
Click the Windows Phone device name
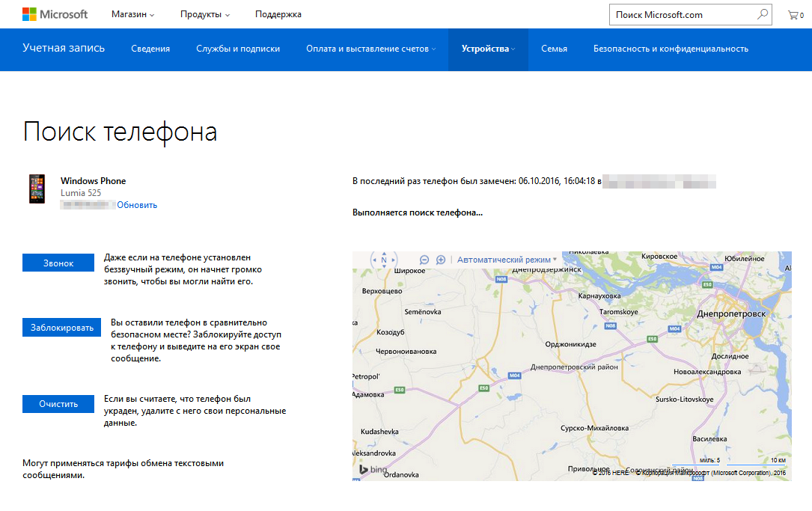[94, 181]
